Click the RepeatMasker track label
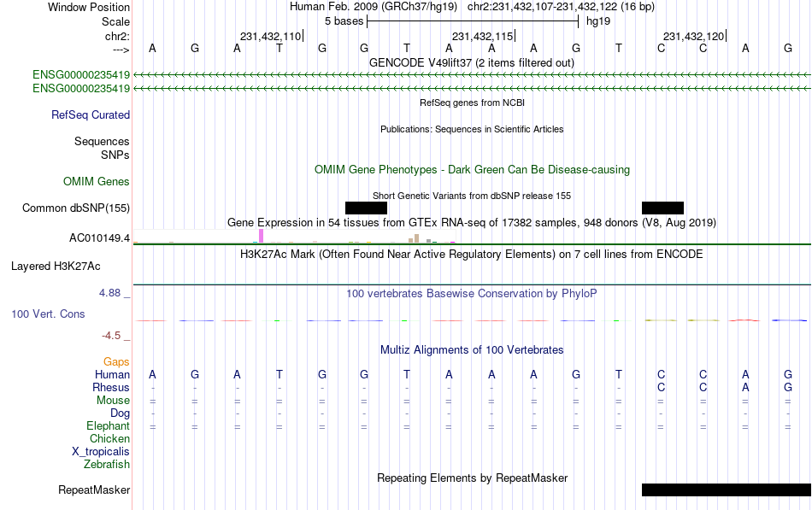Screen dimensions: 812x510 (94, 489)
